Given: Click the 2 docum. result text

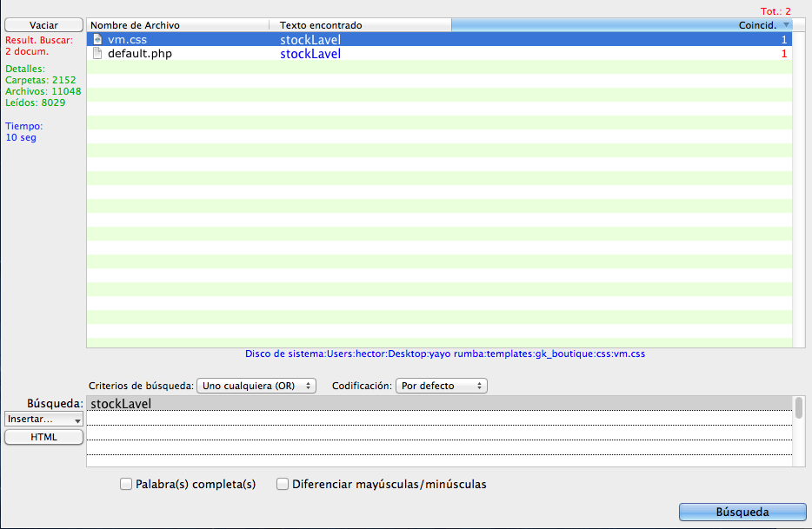Looking at the screenshot, I should point(27,52).
